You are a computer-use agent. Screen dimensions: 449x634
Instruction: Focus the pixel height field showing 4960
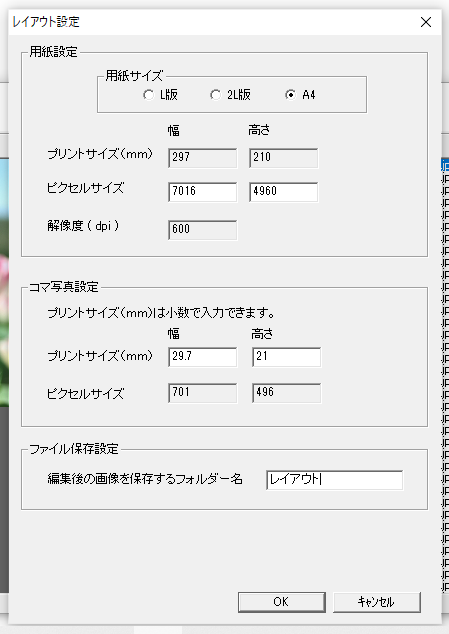pyautogui.click(x=284, y=192)
